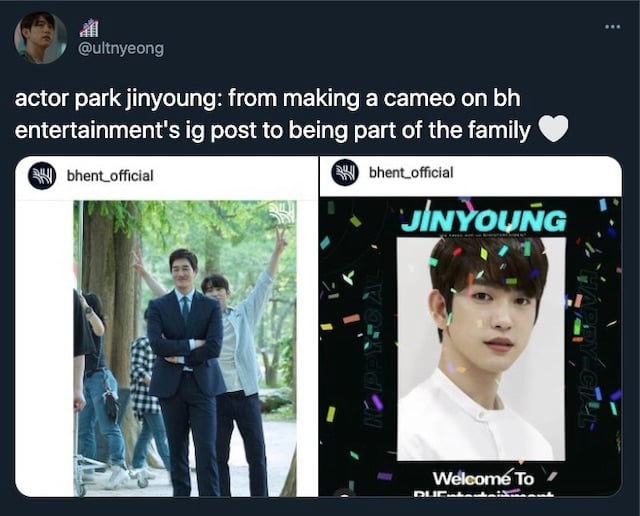Click the left bhent_official account name
The height and width of the screenshot is (516, 640).
[110, 176]
